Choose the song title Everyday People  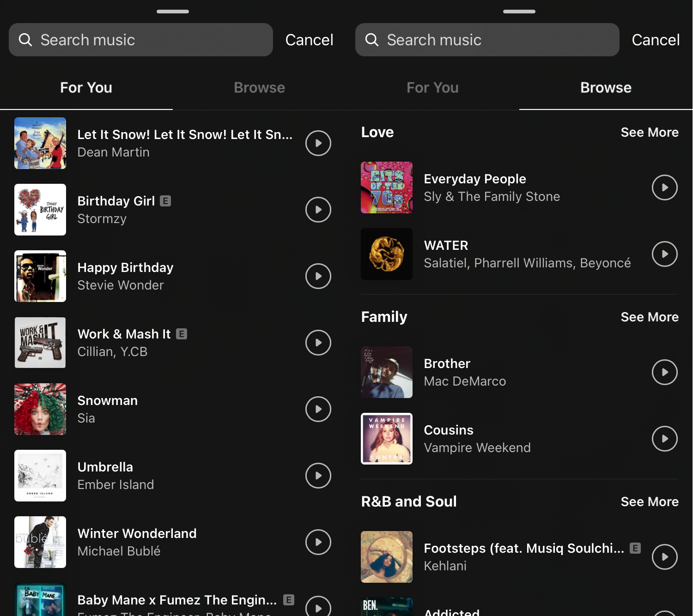pos(475,179)
